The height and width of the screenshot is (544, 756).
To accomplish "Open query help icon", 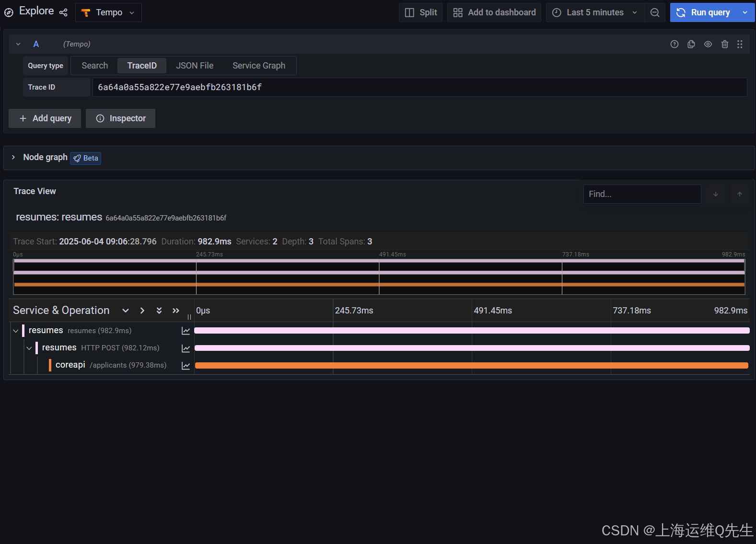I will 675,44.
